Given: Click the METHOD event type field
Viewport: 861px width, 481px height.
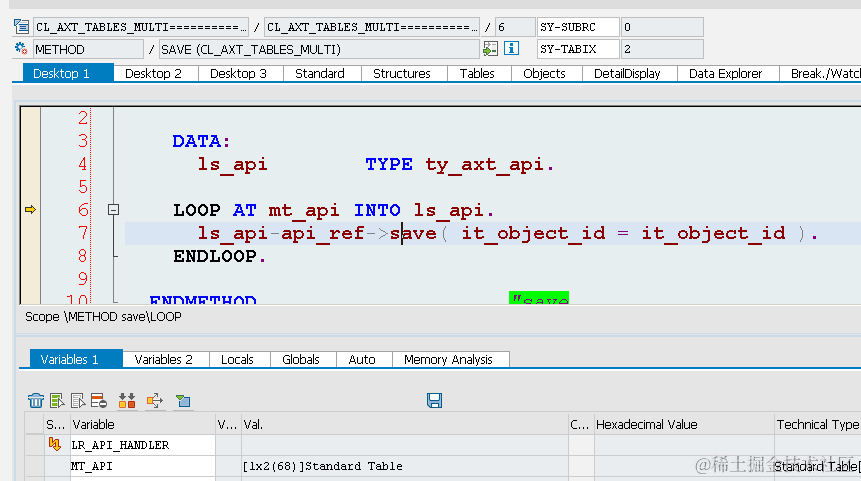Looking at the screenshot, I should 88,49.
